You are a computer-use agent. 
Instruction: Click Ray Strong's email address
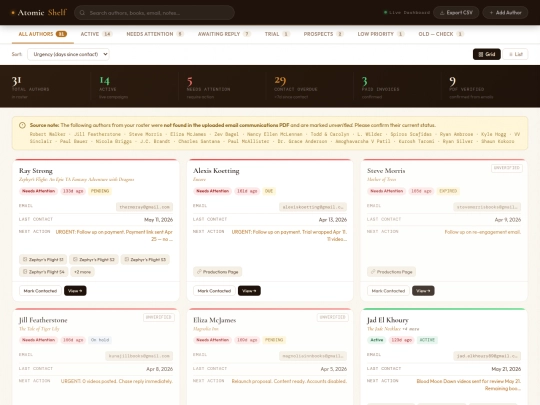point(144,207)
